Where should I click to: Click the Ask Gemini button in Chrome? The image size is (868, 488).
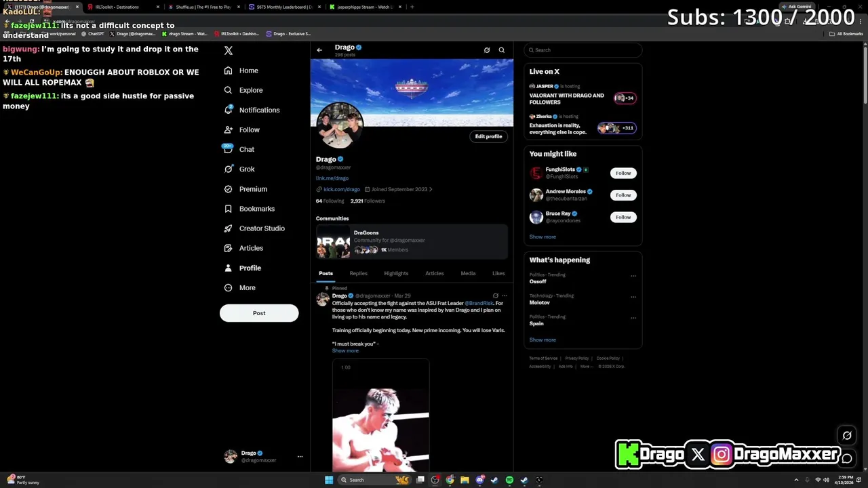pos(796,7)
